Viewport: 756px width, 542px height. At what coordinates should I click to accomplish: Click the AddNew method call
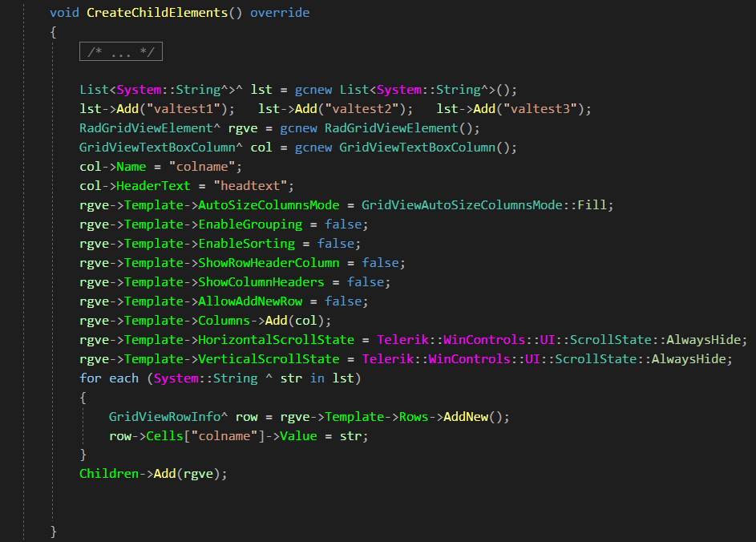point(466,417)
